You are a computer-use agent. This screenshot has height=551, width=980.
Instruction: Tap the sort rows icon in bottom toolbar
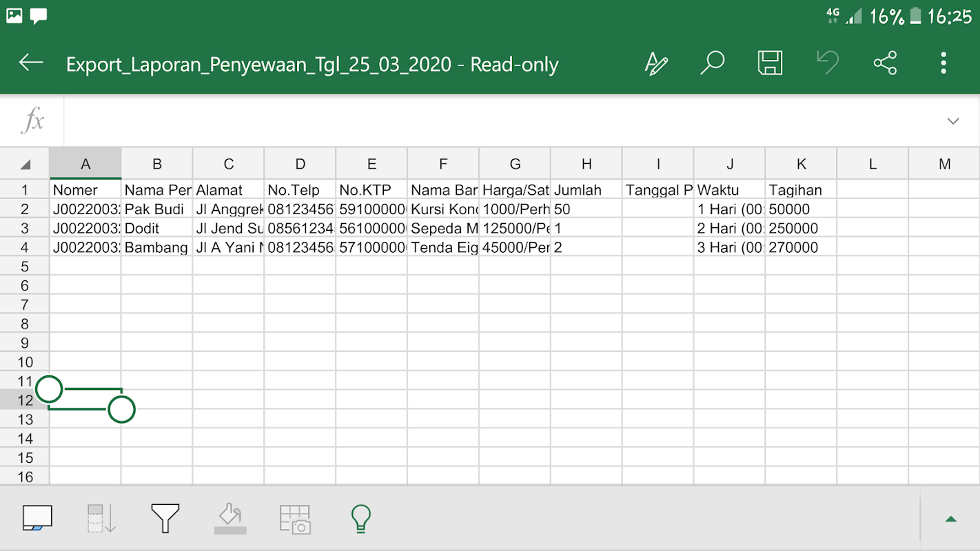click(101, 518)
